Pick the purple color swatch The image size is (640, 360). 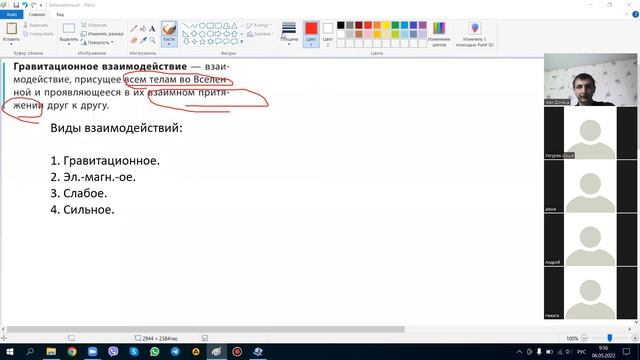pos(422,25)
